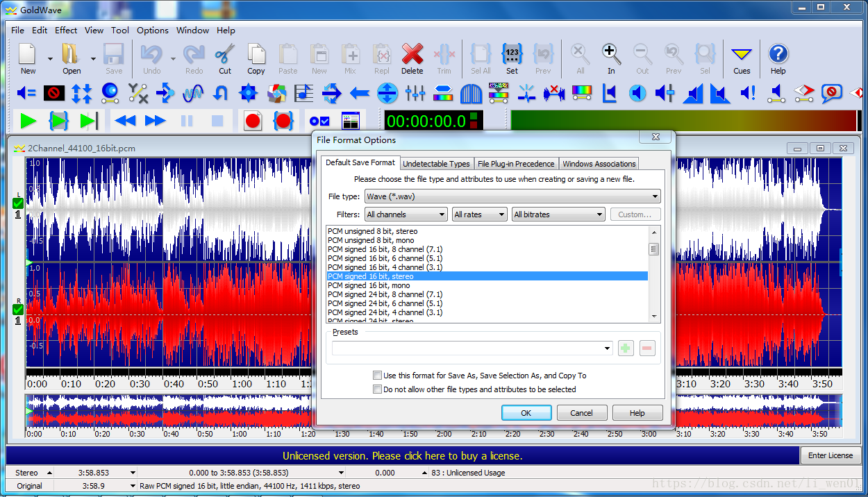The width and height of the screenshot is (868, 497).
Task: Click the 00:00:00.0 time display
Action: [426, 121]
